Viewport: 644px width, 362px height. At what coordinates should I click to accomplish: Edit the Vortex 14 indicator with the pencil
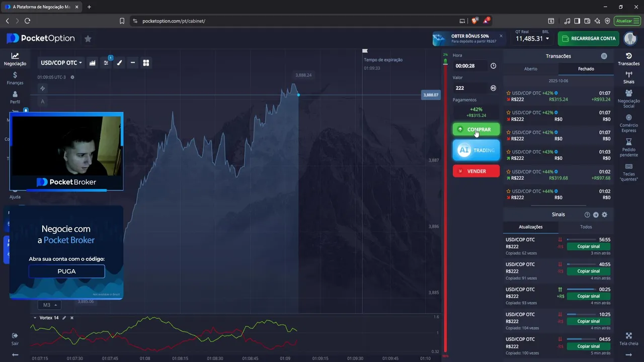tap(64, 318)
